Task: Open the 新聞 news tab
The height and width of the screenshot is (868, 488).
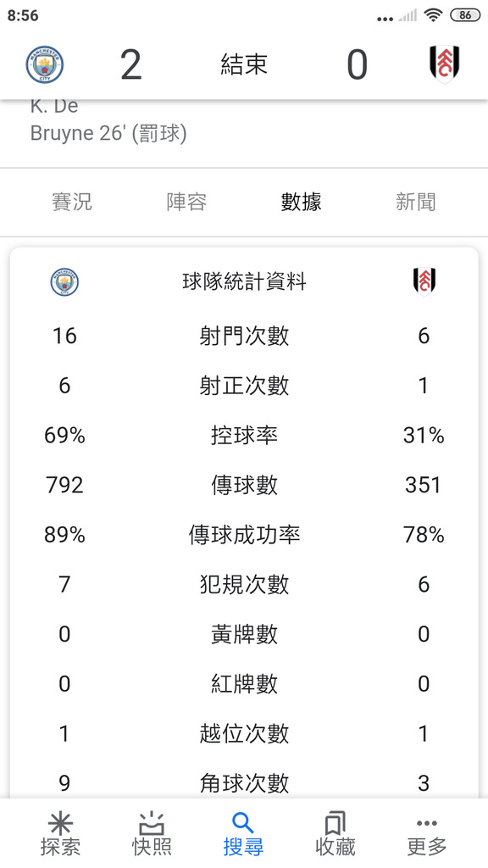Action: (x=415, y=202)
